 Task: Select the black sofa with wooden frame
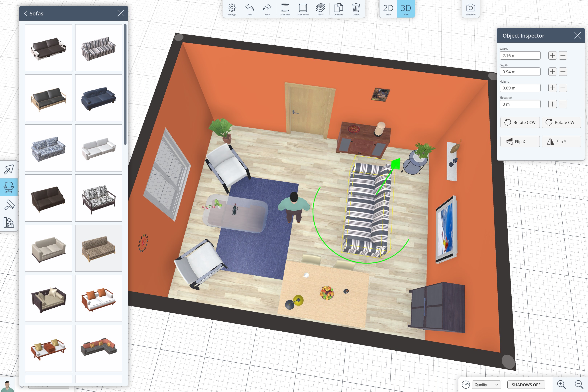tap(48, 98)
